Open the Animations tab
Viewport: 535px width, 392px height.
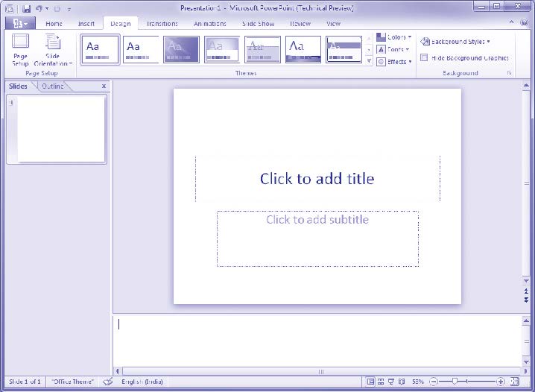click(210, 24)
